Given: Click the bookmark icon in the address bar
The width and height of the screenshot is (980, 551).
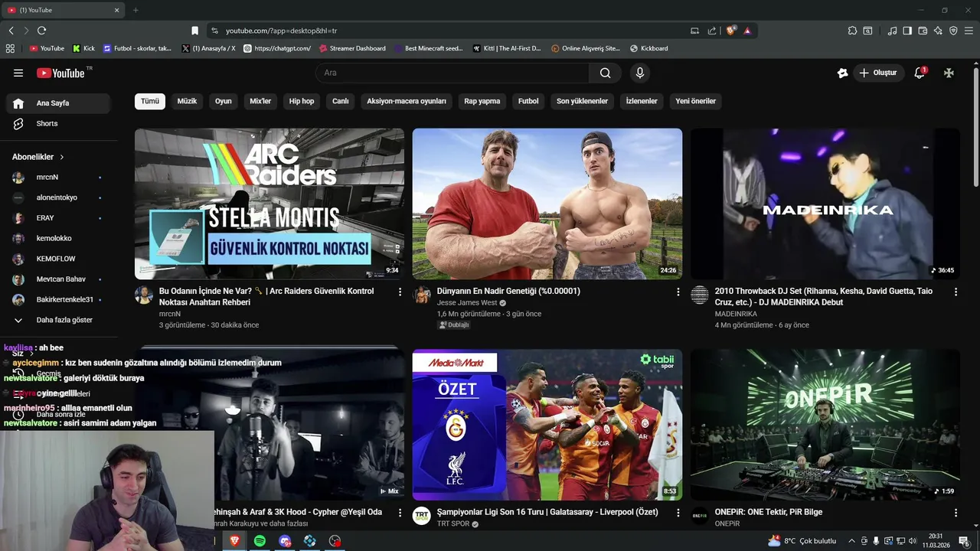Looking at the screenshot, I should coord(194,31).
